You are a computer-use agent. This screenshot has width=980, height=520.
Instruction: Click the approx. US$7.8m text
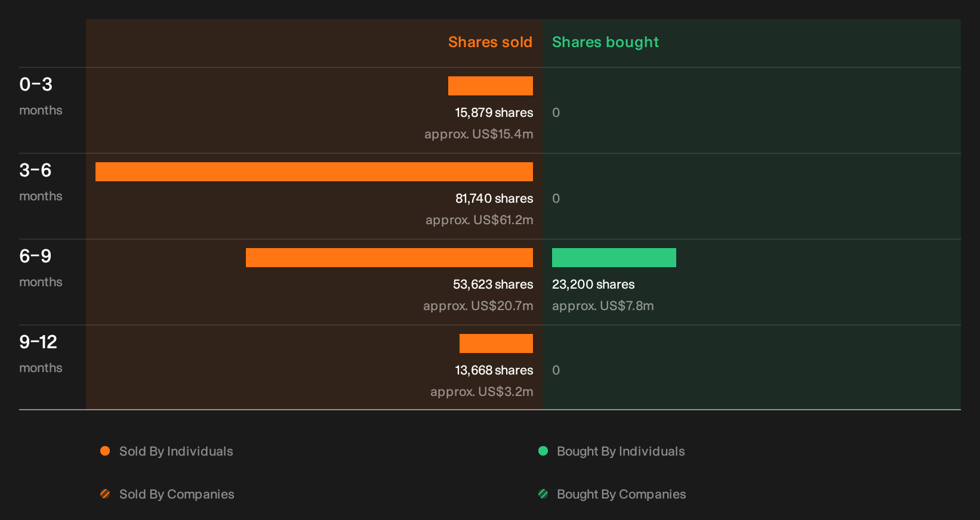[x=603, y=306]
